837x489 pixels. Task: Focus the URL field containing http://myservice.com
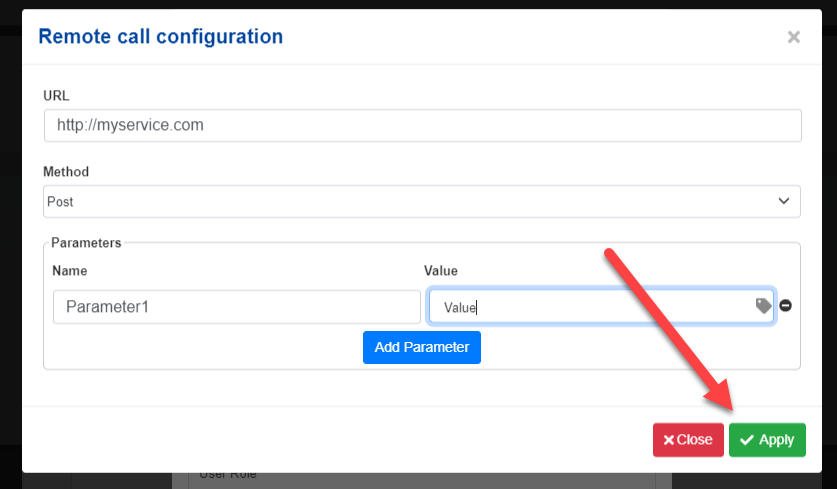[x=422, y=125]
